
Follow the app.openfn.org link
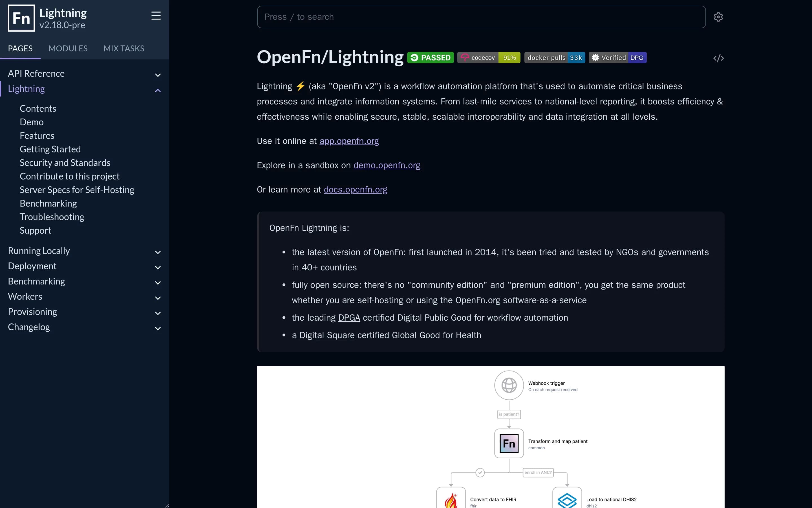(x=349, y=141)
